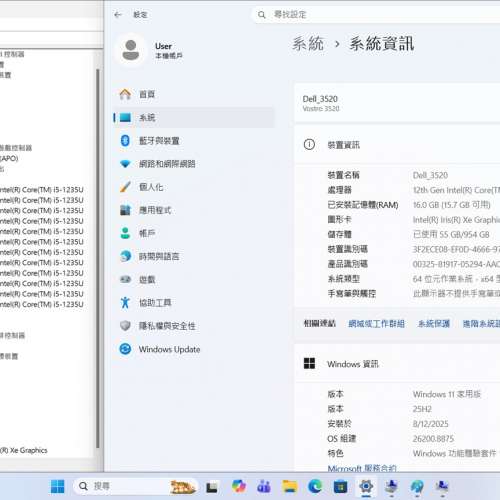The image size is (500, 500).
Task: Collapse the Windows 資訊 section
Action: coord(397,364)
